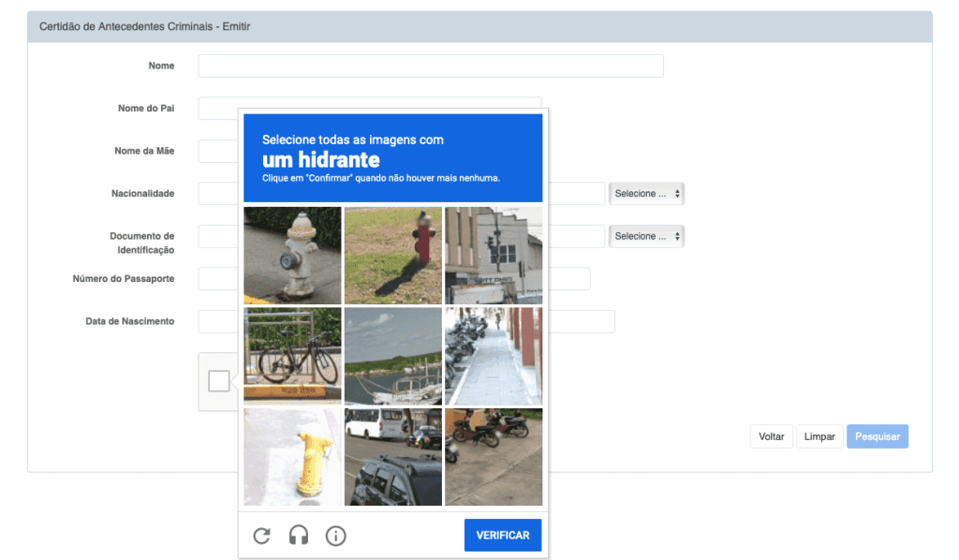Focus the Nome text field
This screenshot has height=560, width=959.
pyautogui.click(x=431, y=66)
